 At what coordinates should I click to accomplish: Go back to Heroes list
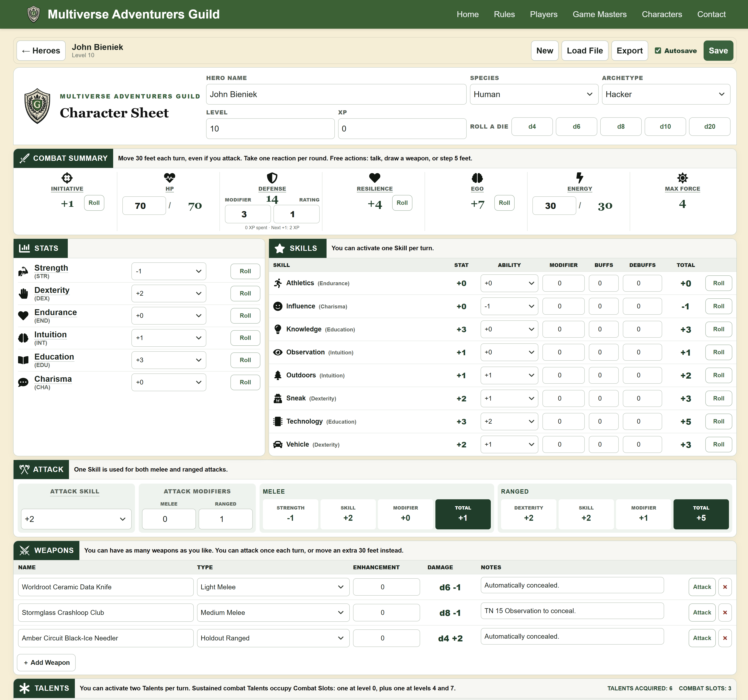click(41, 51)
